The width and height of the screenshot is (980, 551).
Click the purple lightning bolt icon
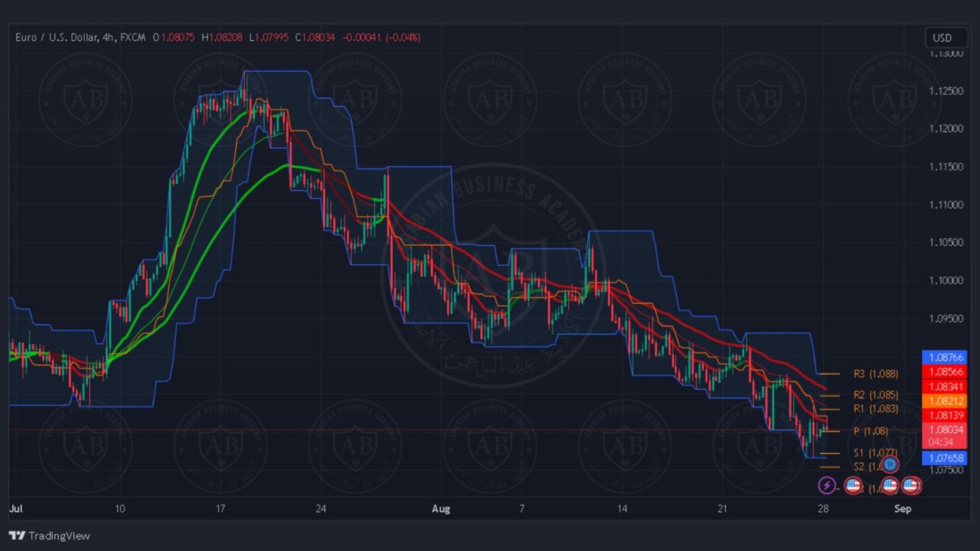click(x=826, y=485)
